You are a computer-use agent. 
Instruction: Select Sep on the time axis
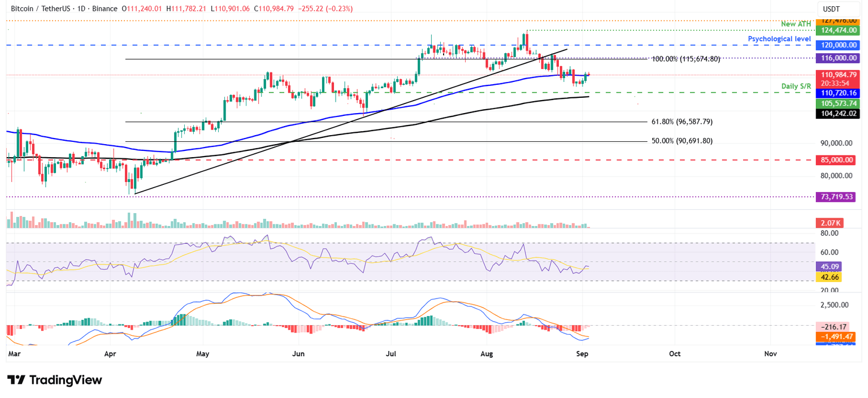coord(582,354)
